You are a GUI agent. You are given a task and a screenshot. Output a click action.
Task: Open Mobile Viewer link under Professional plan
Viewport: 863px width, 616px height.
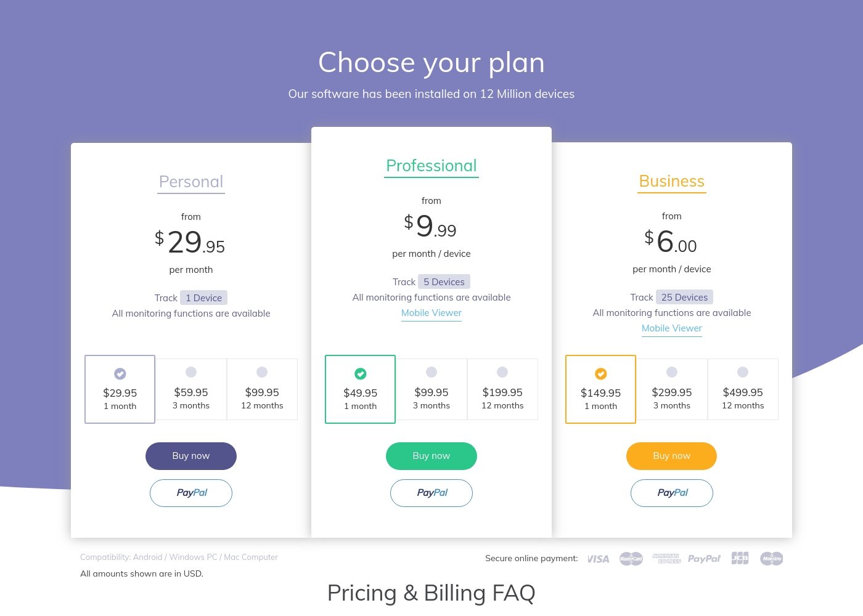[431, 313]
